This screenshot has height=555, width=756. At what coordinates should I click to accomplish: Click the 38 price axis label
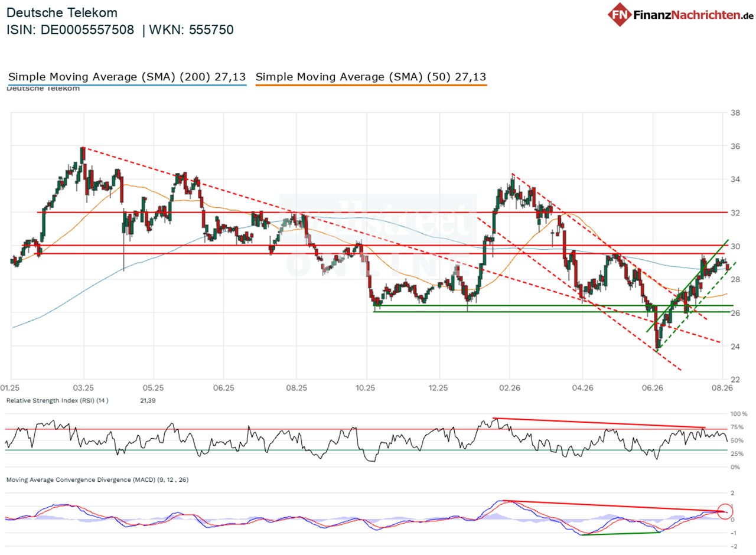pos(735,113)
